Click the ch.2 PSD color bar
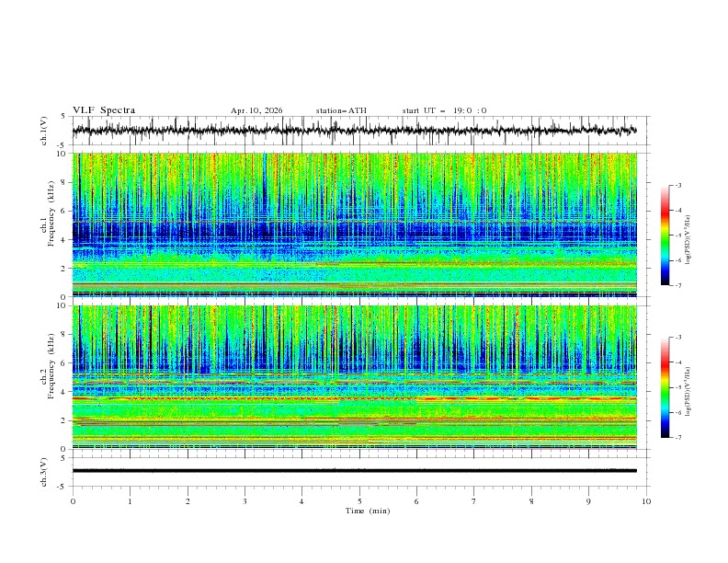The width and height of the screenshot is (728, 563). (665, 387)
